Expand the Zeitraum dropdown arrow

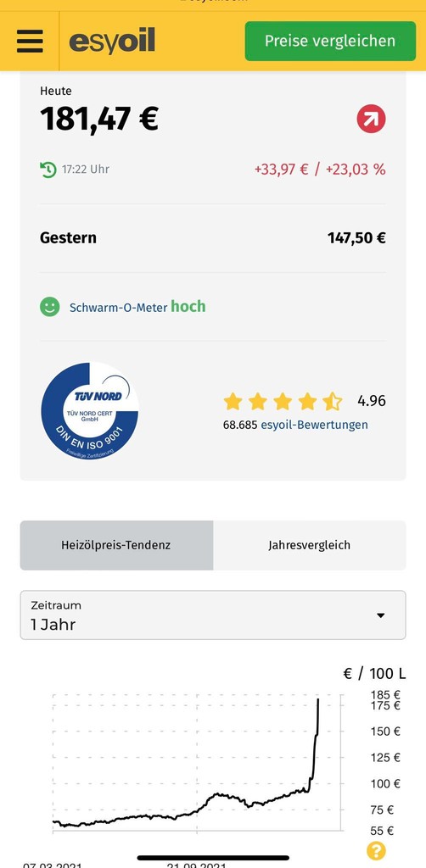click(380, 615)
